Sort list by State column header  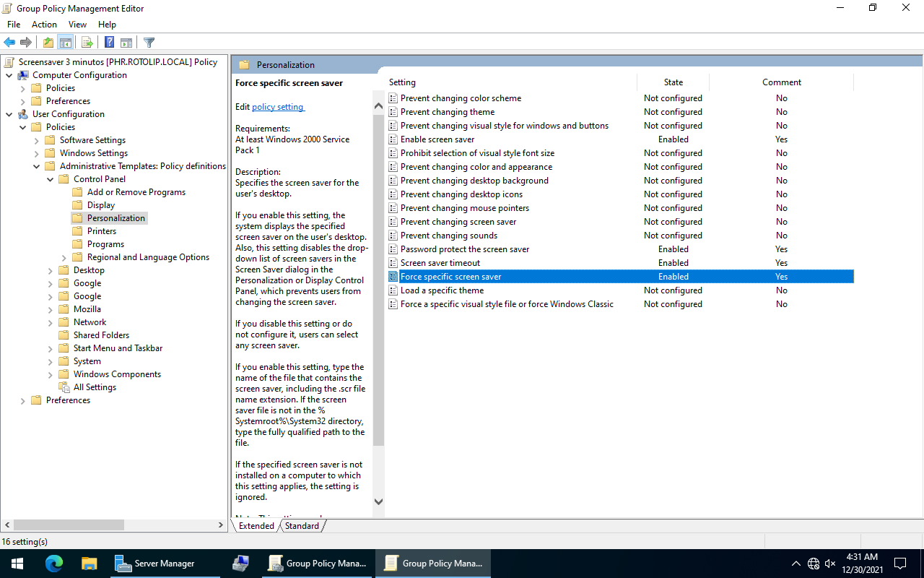tap(673, 82)
